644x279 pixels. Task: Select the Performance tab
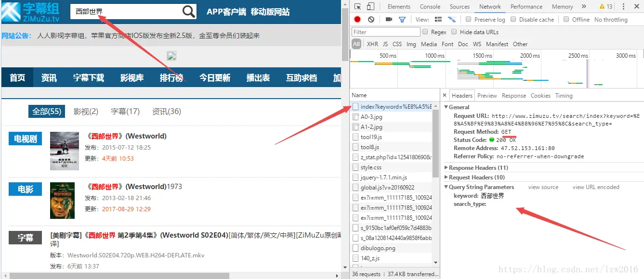coord(526,6)
